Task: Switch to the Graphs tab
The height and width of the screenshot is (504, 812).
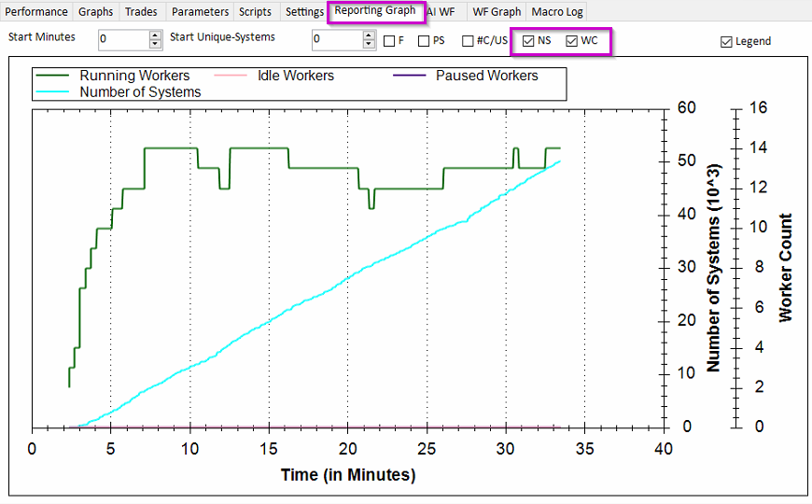Action: 96,12
